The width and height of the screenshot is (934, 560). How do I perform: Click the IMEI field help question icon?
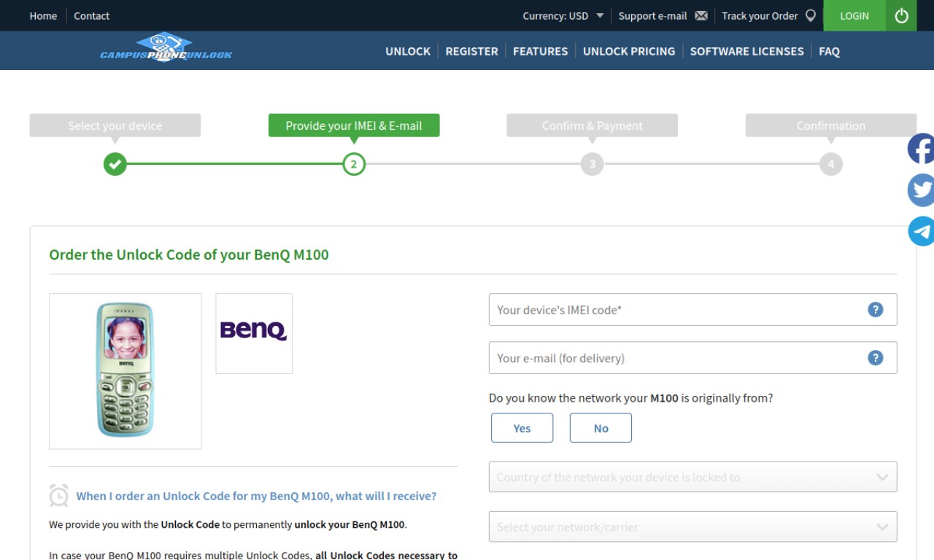[x=875, y=310]
